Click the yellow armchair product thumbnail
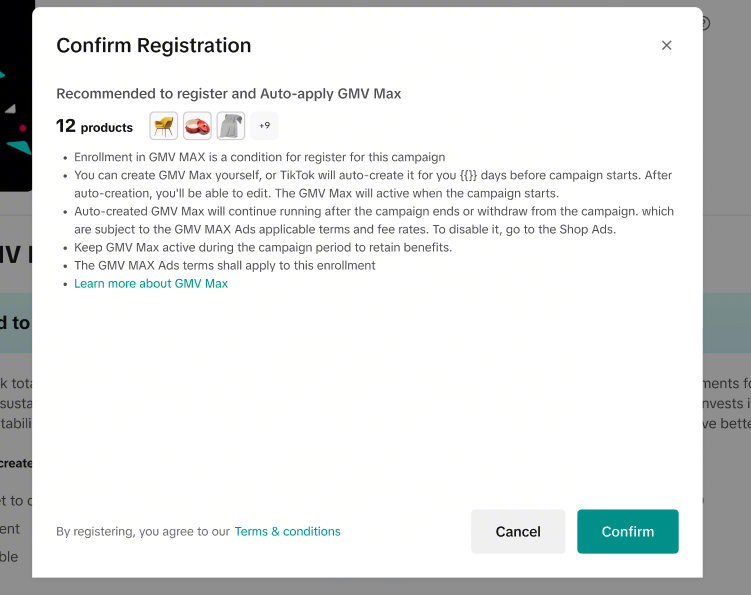Image resolution: width=751 pixels, height=595 pixels. click(x=164, y=126)
